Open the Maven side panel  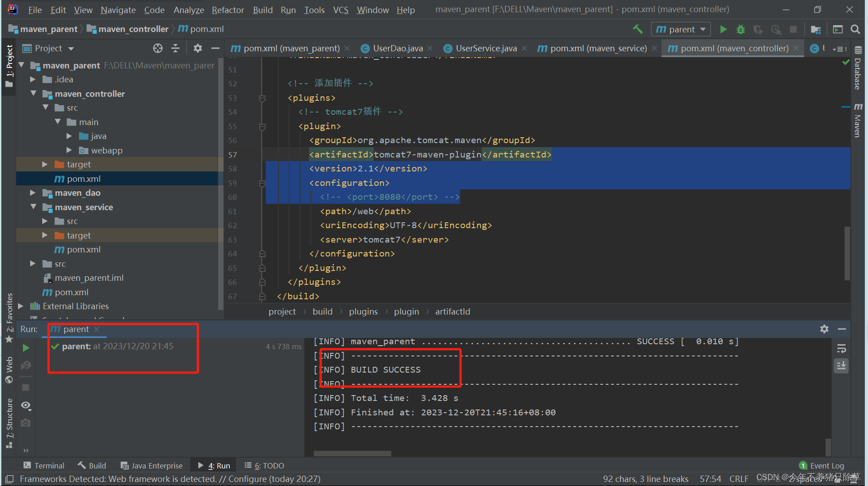click(x=858, y=120)
